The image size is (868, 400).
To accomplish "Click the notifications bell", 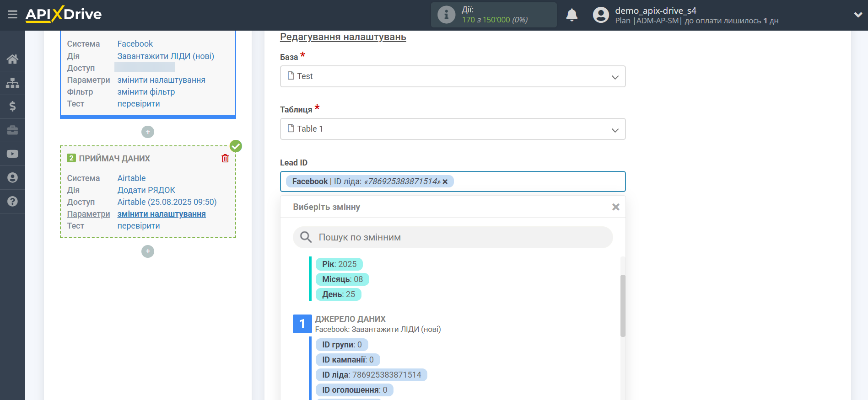I will click(x=571, y=15).
